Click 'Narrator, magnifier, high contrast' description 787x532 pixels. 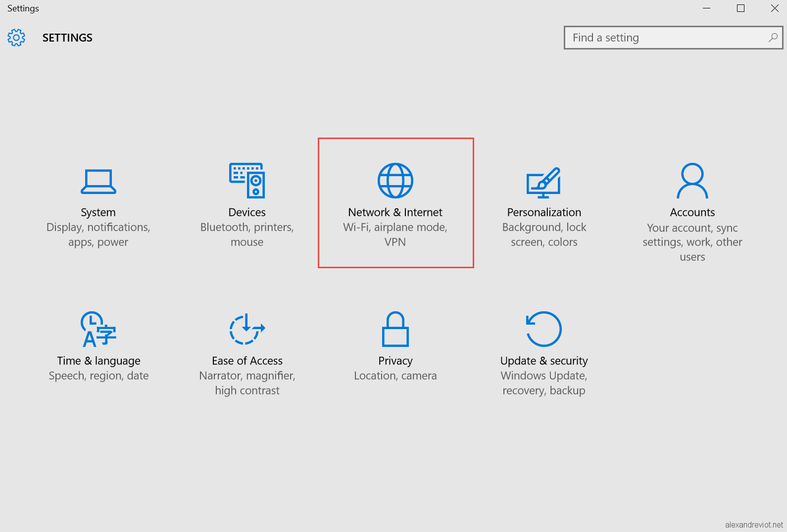coord(247,383)
